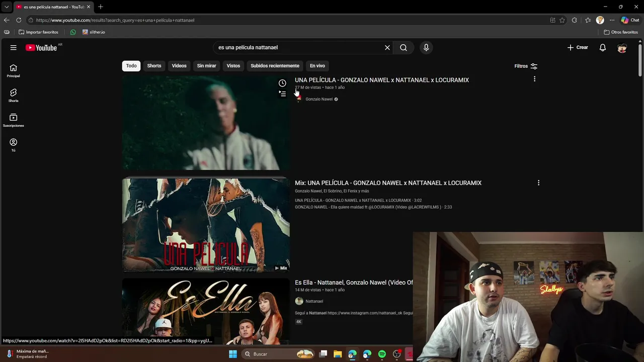Open the Filtros search filters
Viewport: 644px width, 362px height.
(x=526, y=66)
